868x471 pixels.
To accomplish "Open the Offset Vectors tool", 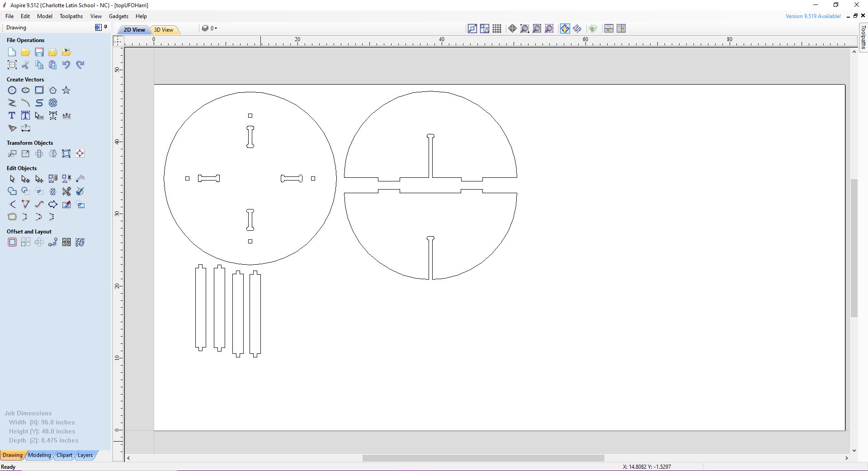I will pyautogui.click(x=12, y=242).
